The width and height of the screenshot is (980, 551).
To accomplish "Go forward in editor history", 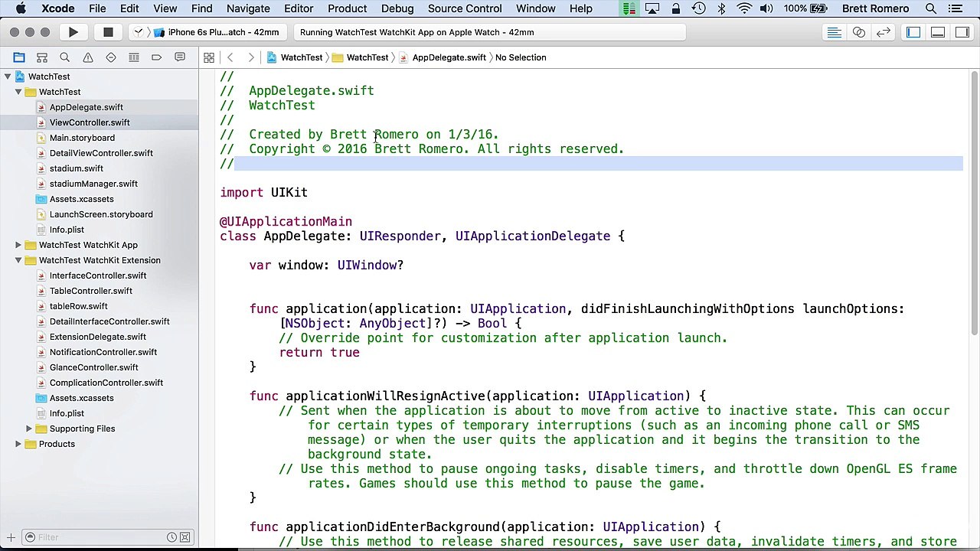I will (251, 57).
